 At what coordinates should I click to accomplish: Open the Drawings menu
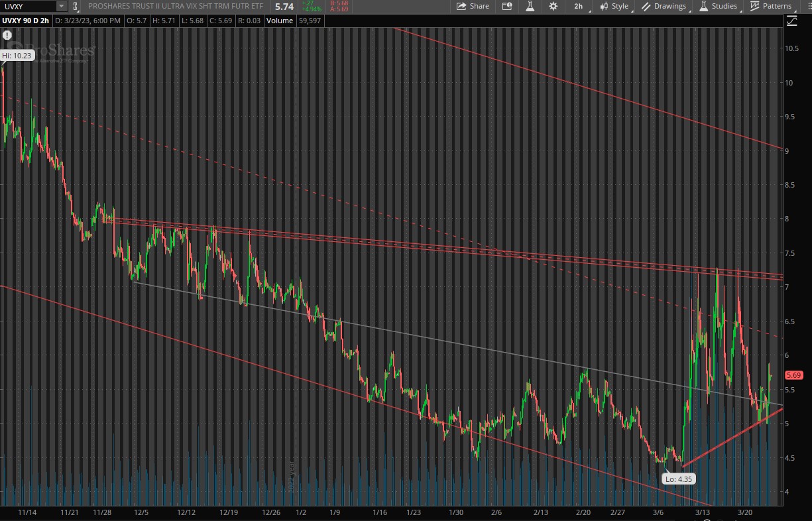tap(664, 6)
